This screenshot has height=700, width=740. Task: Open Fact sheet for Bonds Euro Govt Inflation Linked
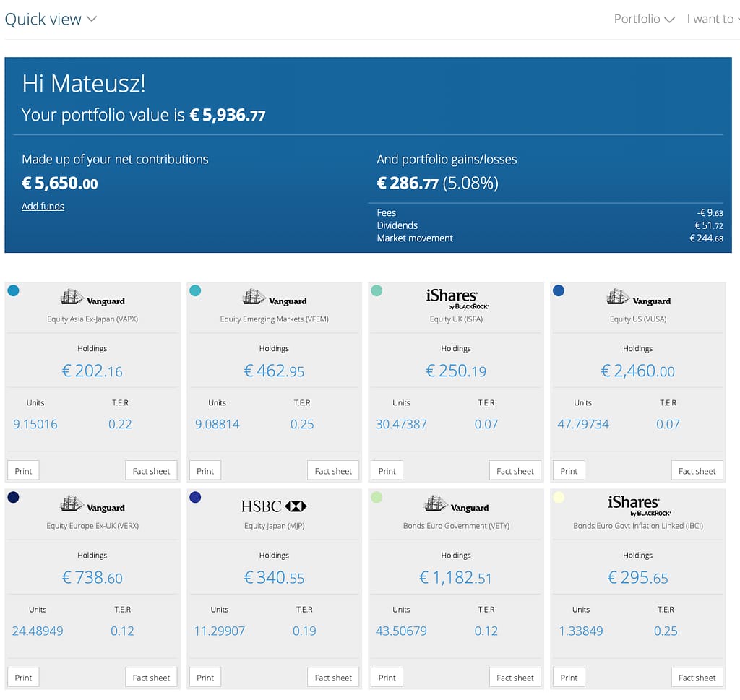click(697, 678)
